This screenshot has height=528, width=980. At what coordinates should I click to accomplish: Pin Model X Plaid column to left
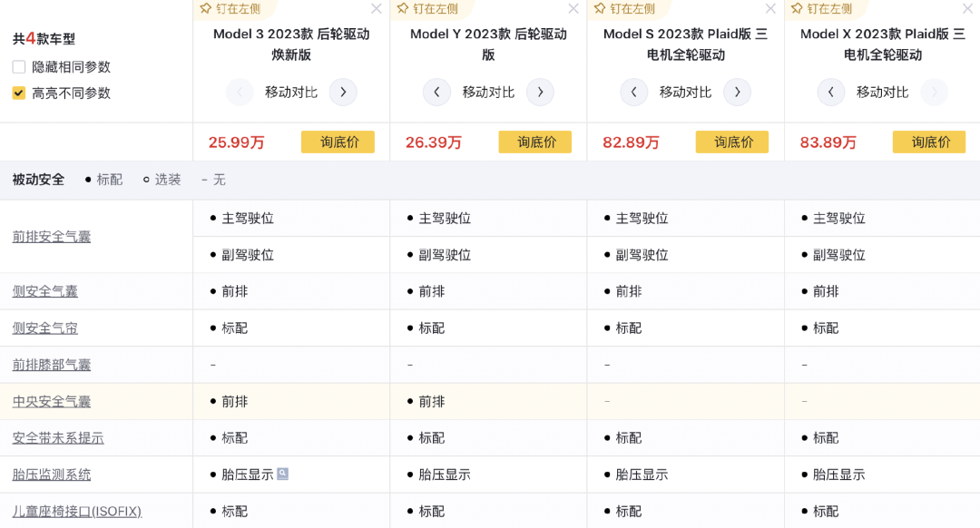[x=820, y=9]
